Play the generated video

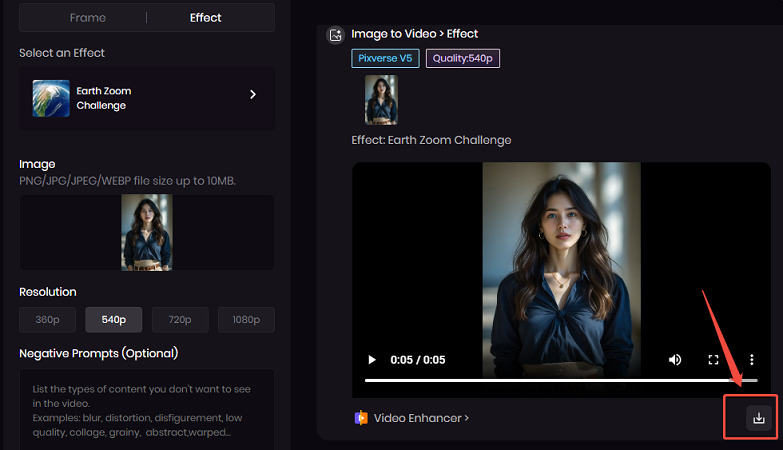[372, 360]
